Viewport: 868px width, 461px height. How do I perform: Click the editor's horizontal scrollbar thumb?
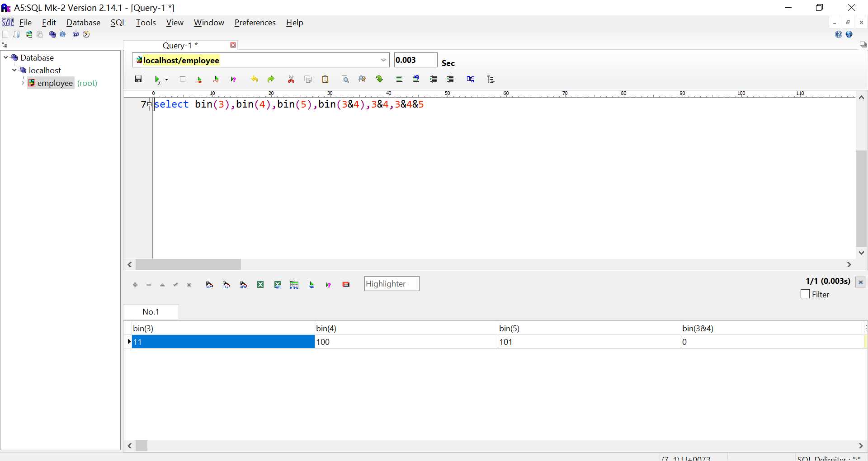189,264
